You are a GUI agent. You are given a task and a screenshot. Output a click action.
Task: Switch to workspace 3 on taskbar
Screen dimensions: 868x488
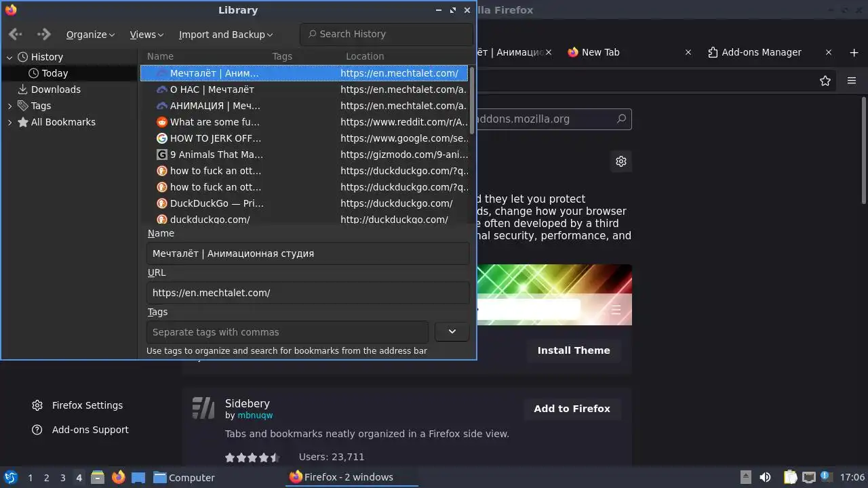pyautogui.click(x=62, y=478)
